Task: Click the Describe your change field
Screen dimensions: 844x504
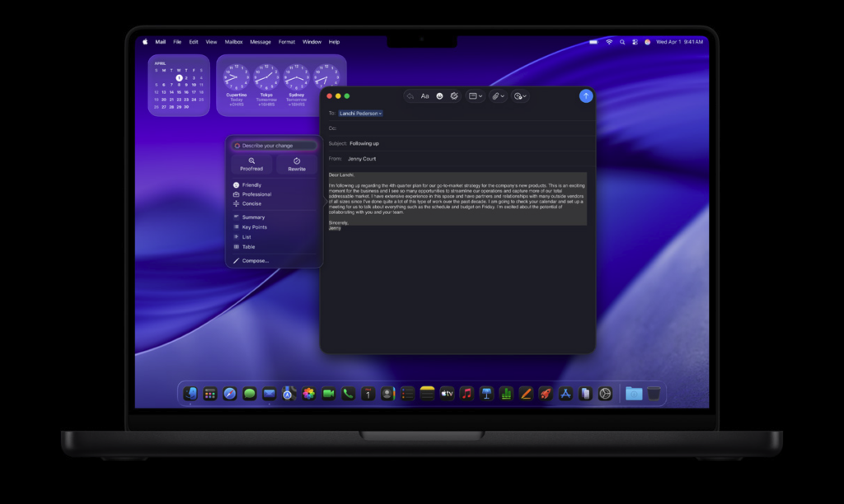Action: coord(276,146)
